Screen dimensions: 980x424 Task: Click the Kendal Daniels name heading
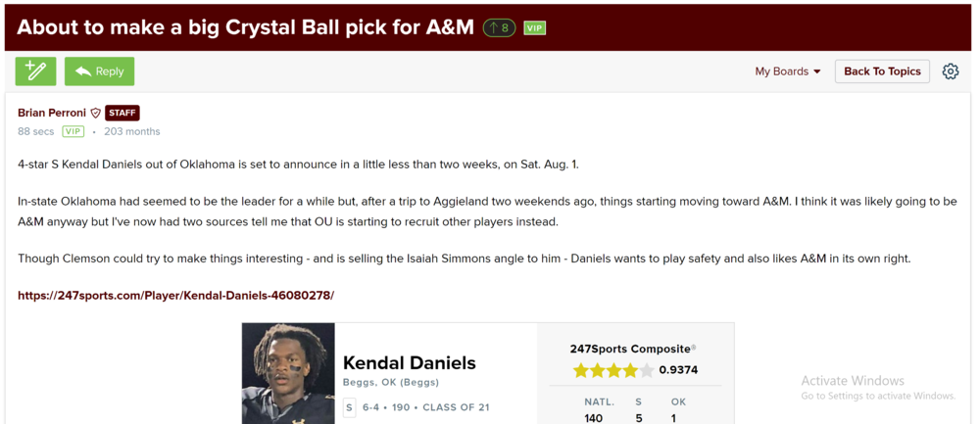click(x=409, y=362)
